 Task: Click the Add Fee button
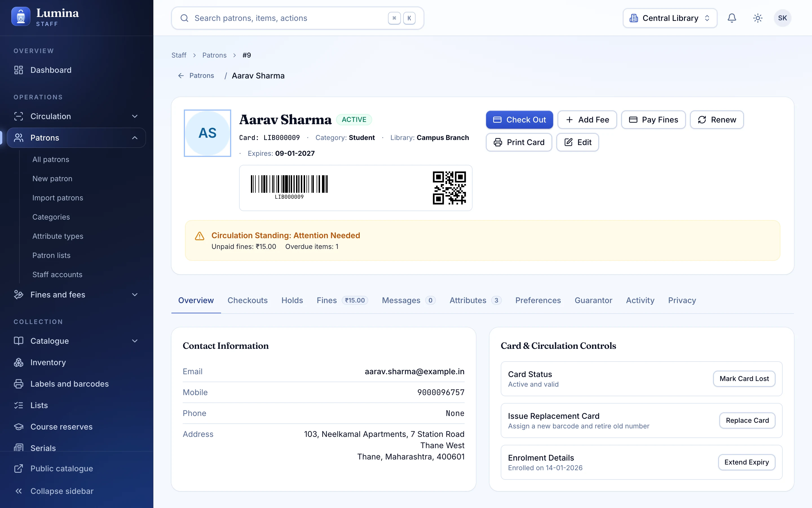click(587, 120)
